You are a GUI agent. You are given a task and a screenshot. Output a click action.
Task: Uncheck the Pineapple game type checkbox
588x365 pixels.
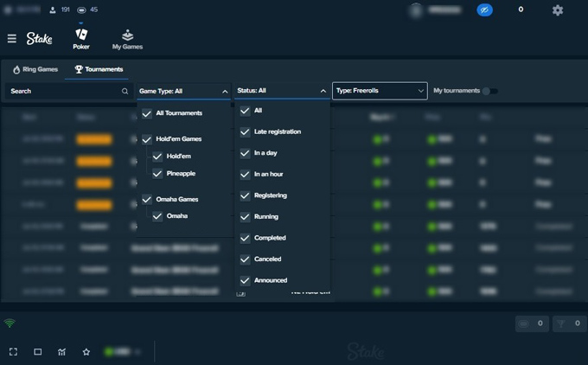click(157, 174)
